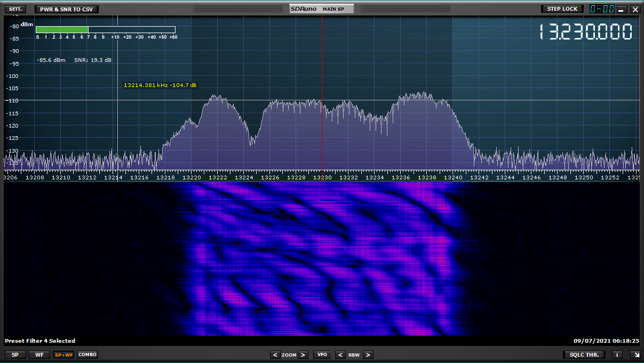The image size is (644, 363).
Task: Open the SETT. settings panel
Action: point(14,9)
